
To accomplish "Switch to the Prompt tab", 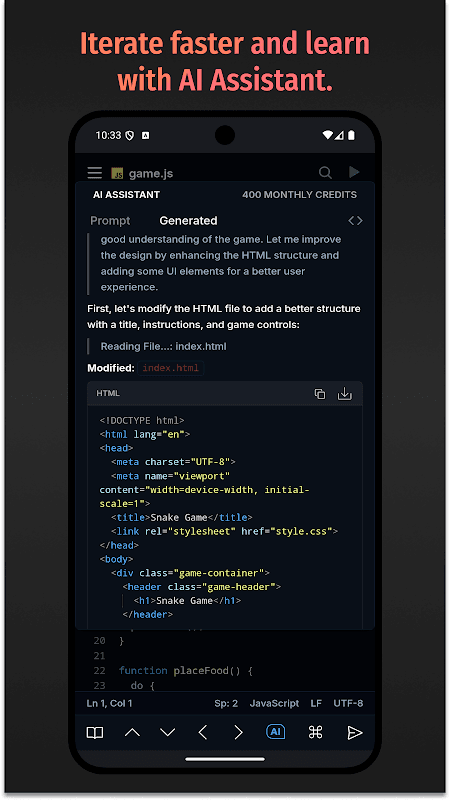I will tap(110, 220).
